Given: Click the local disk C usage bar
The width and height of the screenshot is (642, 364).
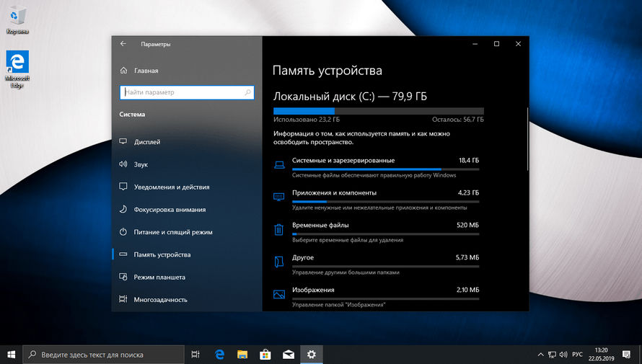Looking at the screenshot, I should (x=378, y=110).
